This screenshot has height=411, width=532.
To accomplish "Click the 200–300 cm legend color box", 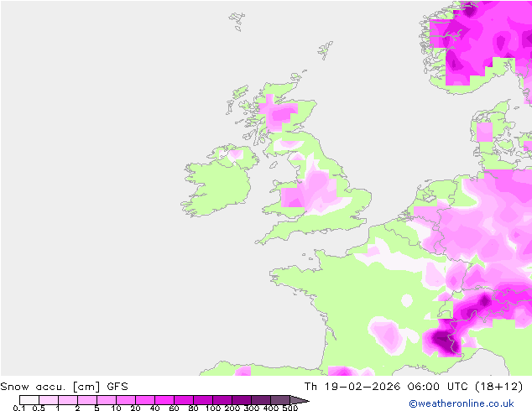I will pos(242,400).
